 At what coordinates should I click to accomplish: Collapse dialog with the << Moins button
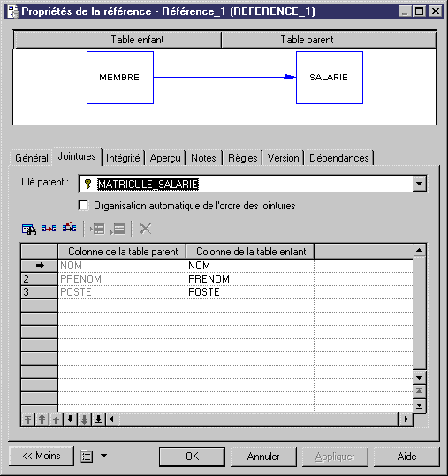coord(42,456)
